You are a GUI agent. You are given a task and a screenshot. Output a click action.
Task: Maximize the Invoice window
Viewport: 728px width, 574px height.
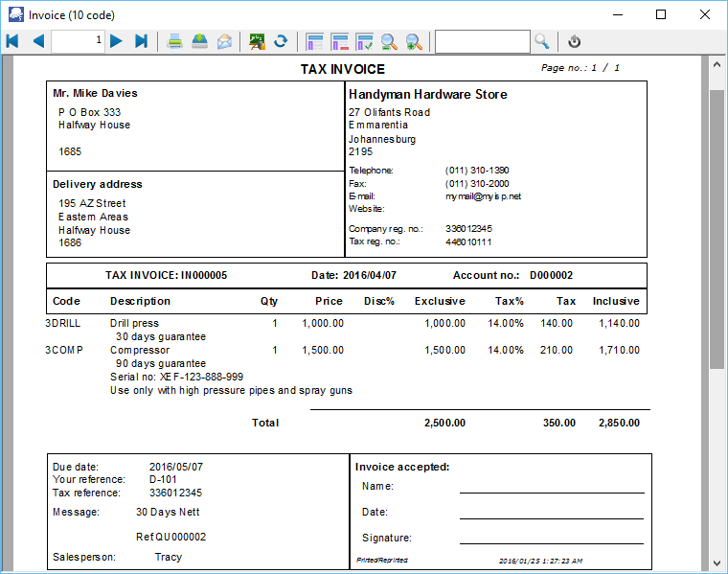[x=661, y=14]
